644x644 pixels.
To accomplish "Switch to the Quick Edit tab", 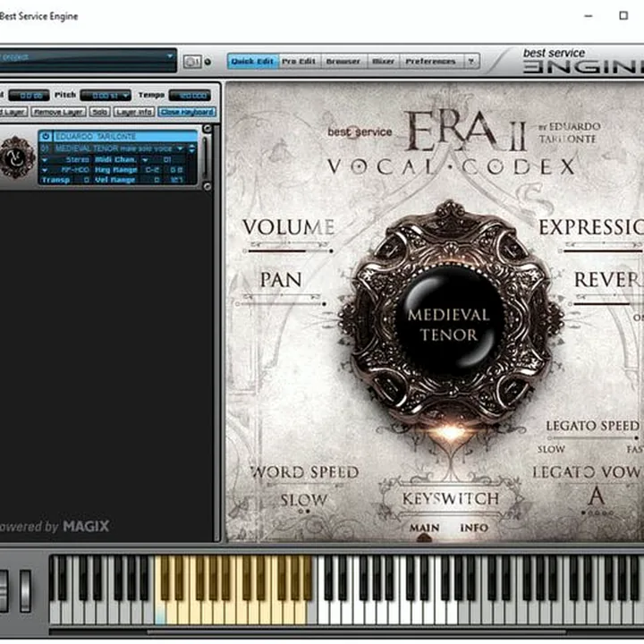I will pos(252,62).
